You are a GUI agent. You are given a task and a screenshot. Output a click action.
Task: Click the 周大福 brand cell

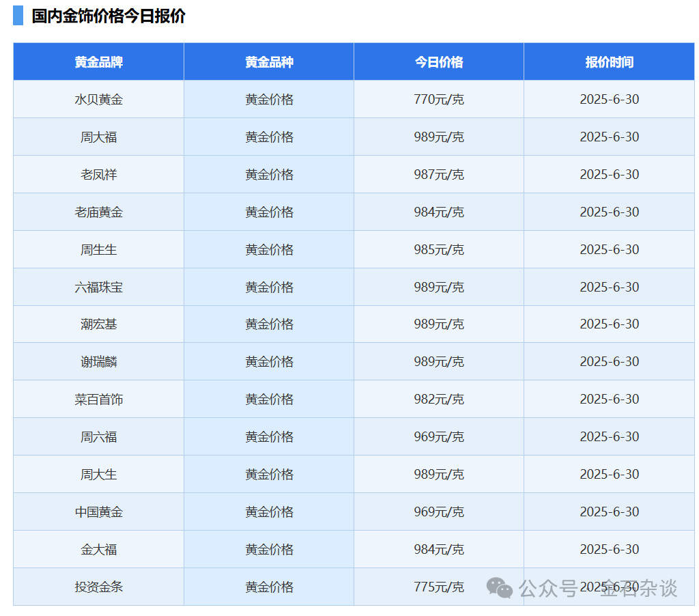(x=98, y=137)
